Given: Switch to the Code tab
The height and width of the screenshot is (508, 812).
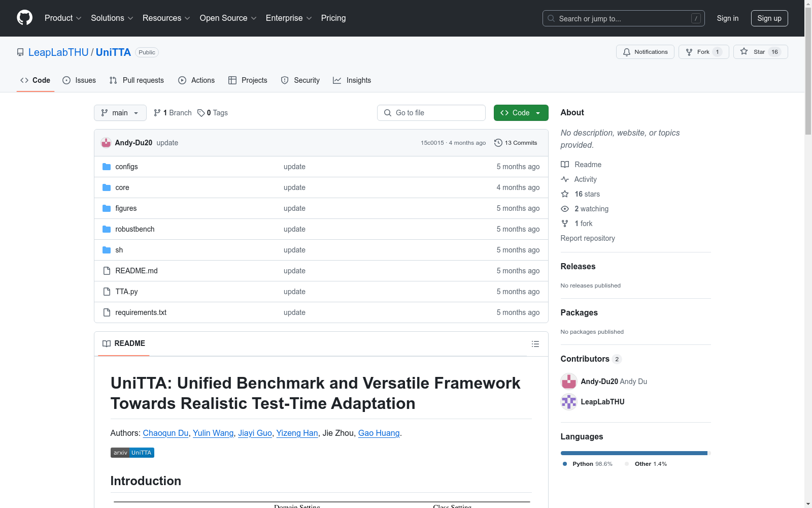Looking at the screenshot, I should click(36, 80).
